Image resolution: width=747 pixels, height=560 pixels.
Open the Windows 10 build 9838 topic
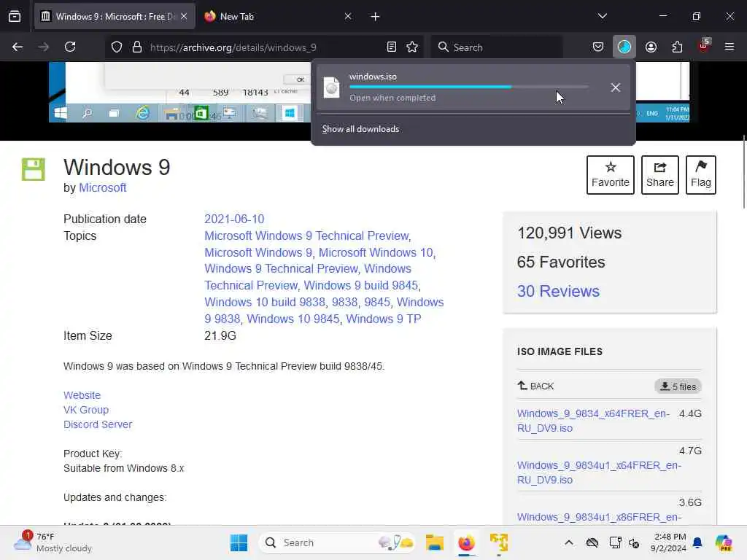pos(264,302)
